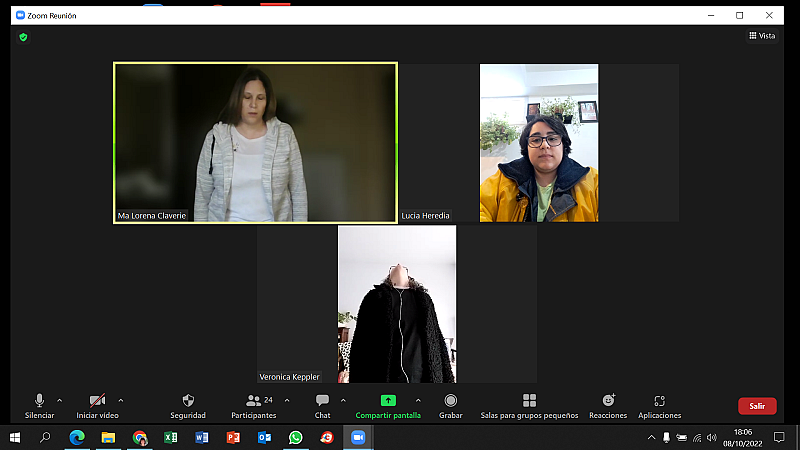
Task: Leave the meeting with the Salir button
Action: pyautogui.click(x=757, y=406)
